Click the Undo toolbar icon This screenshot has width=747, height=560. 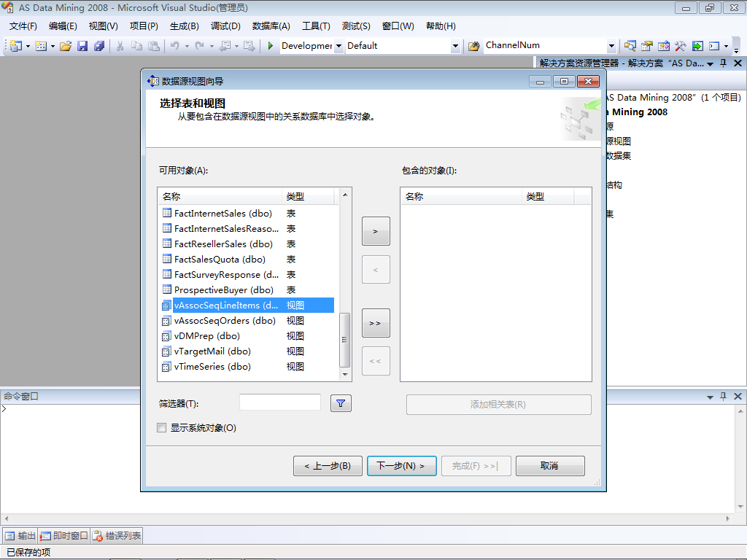click(x=175, y=46)
